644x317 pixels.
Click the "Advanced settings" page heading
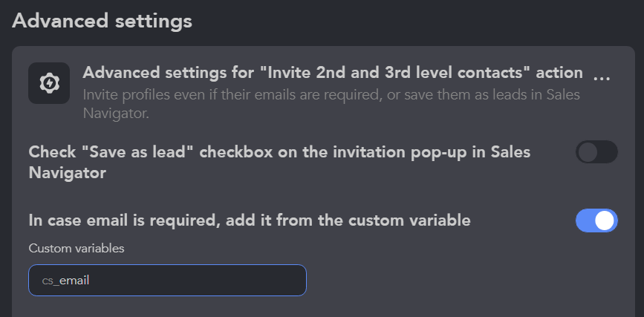pyautogui.click(x=103, y=21)
